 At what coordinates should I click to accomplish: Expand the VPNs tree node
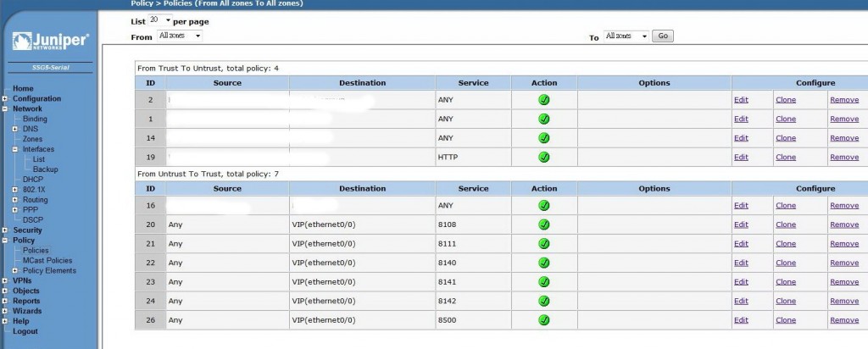click(4, 281)
